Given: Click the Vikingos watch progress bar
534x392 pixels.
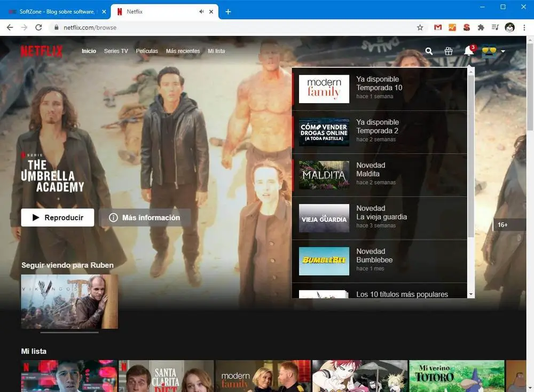Looking at the screenshot, I should [x=69, y=332].
